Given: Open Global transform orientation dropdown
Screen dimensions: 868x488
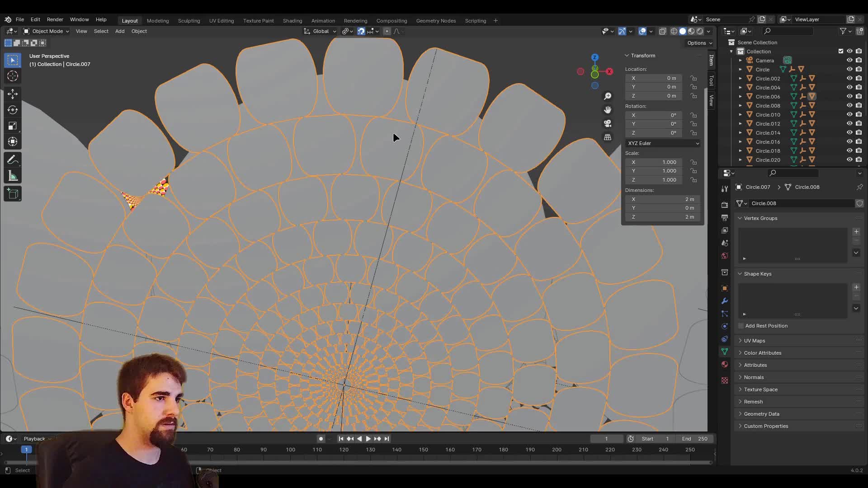Looking at the screenshot, I should pyautogui.click(x=320, y=31).
